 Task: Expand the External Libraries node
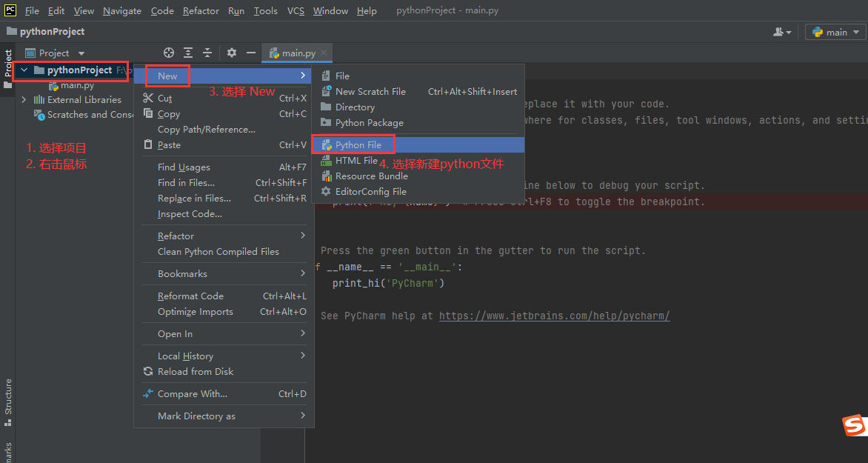coord(24,100)
